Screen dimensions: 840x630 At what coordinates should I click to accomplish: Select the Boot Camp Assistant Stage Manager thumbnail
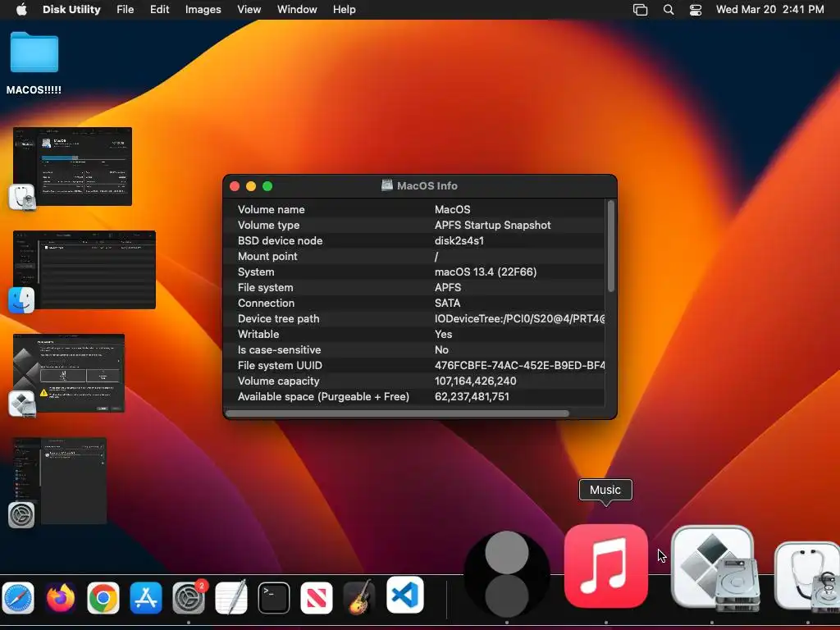point(69,373)
